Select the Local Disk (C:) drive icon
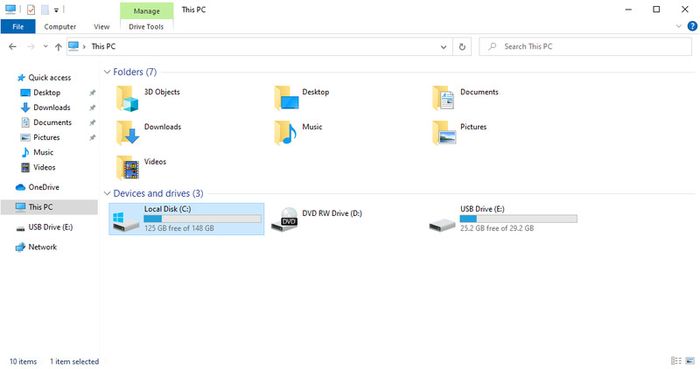This screenshot has height=369, width=700. click(126, 222)
